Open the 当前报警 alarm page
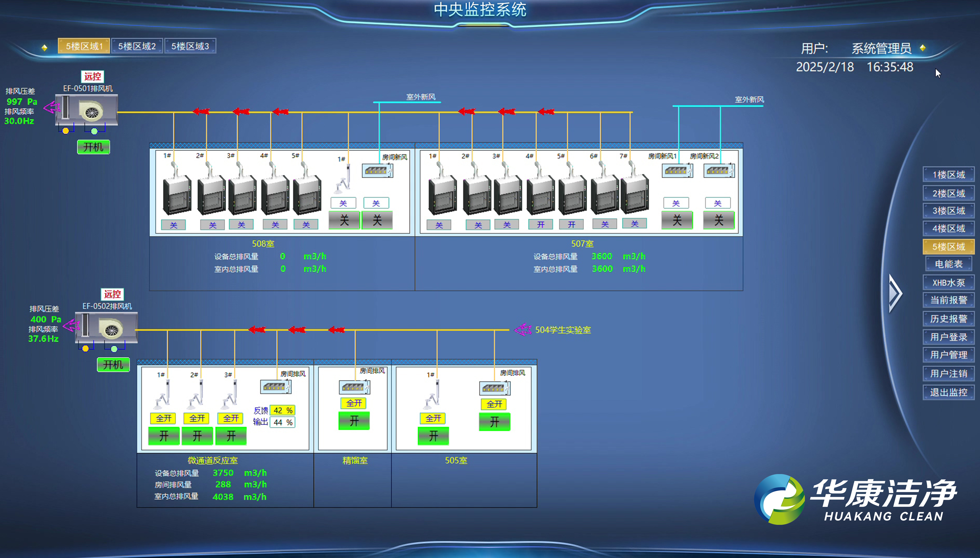The image size is (980, 558). 949,300
